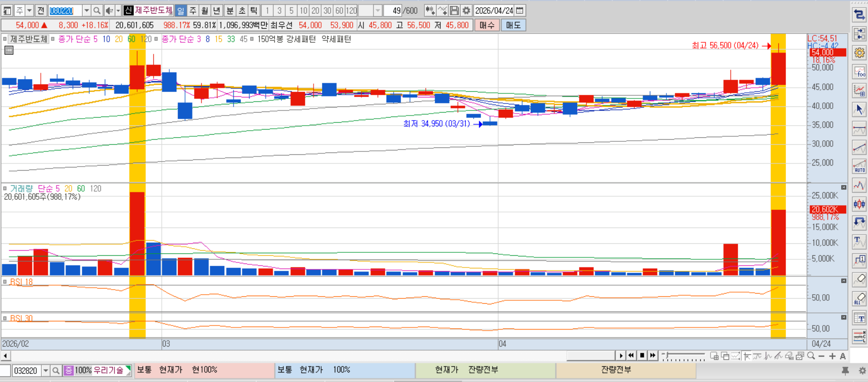Image resolution: width=868 pixels, height=382 pixels.
Task: Collapse the RSI 18 panel via its corner button
Action: click(844, 281)
